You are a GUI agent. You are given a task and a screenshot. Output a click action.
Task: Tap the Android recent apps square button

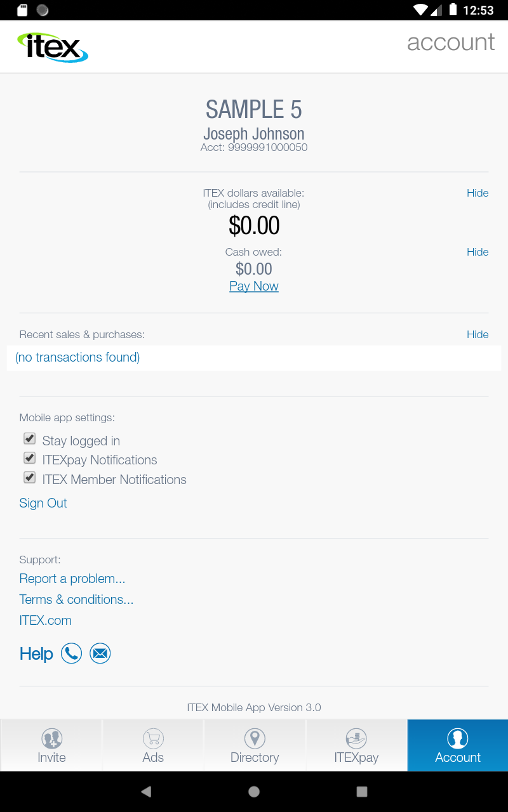361,791
